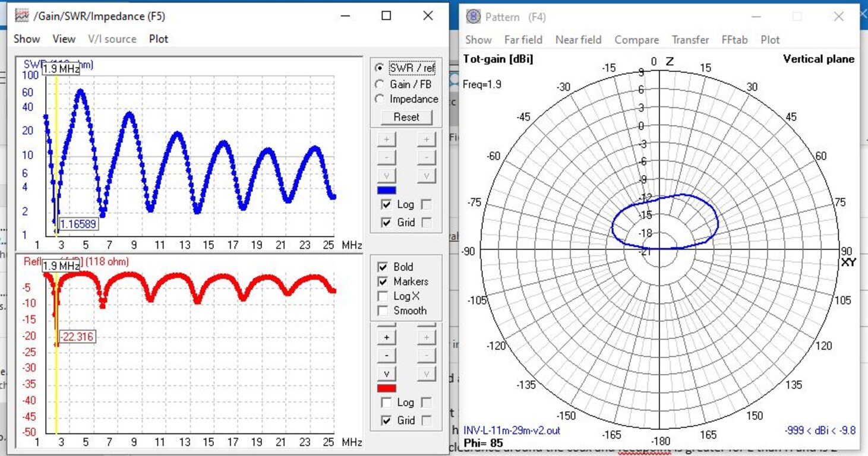Screen dimensions: 868x456
Task: Select the Gain / FB radio option
Action: click(404, 84)
